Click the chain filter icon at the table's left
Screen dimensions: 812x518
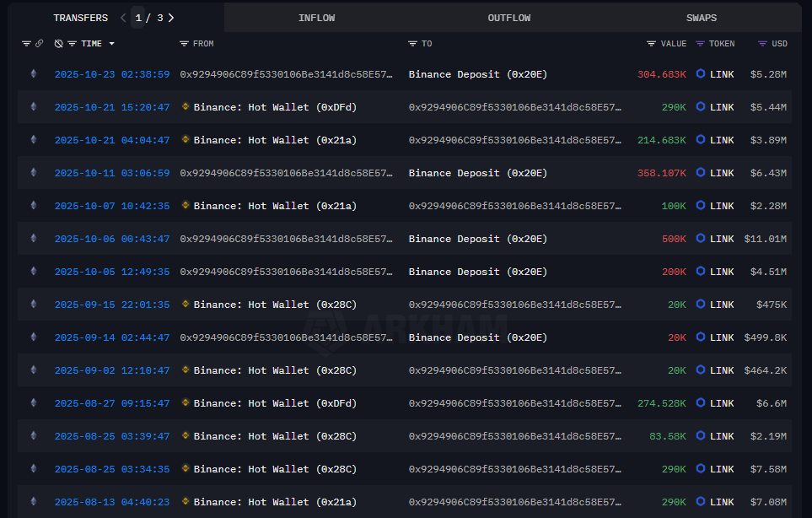pyautogui.click(x=26, y=44)
